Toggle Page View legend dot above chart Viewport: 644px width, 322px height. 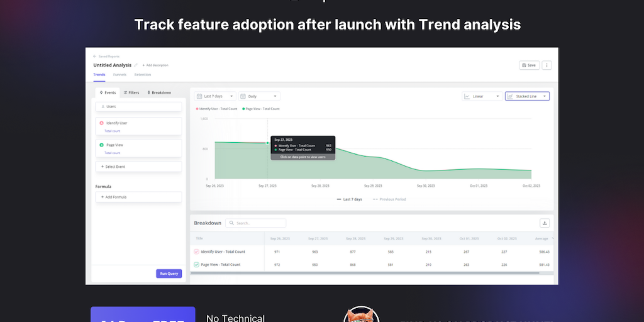click(243, 109)
